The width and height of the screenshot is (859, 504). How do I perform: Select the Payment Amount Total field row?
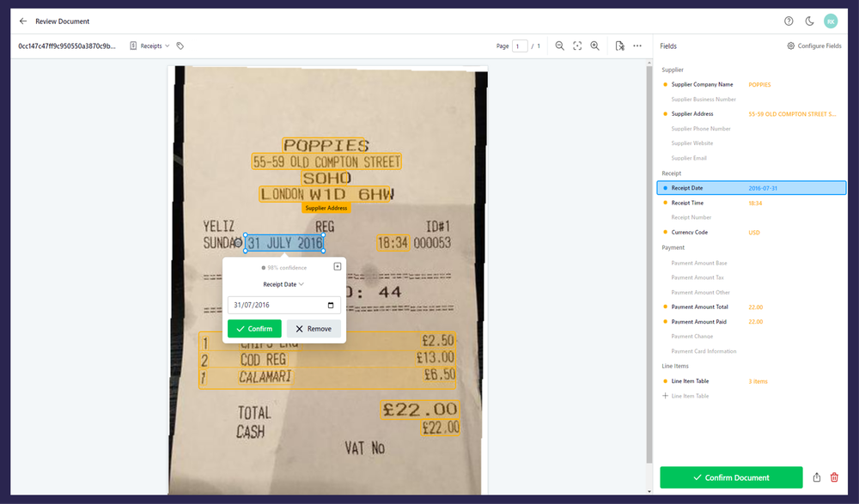752,307
